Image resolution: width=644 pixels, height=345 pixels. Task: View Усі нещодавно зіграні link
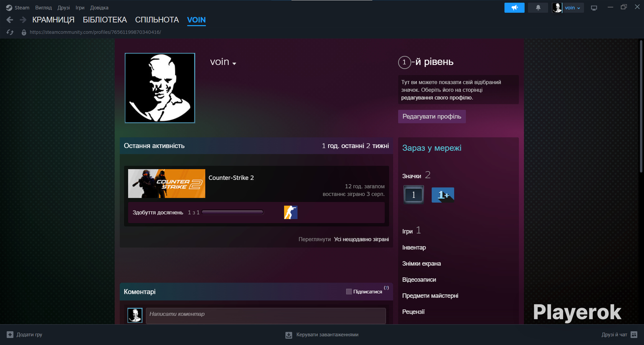pos(361,239)
